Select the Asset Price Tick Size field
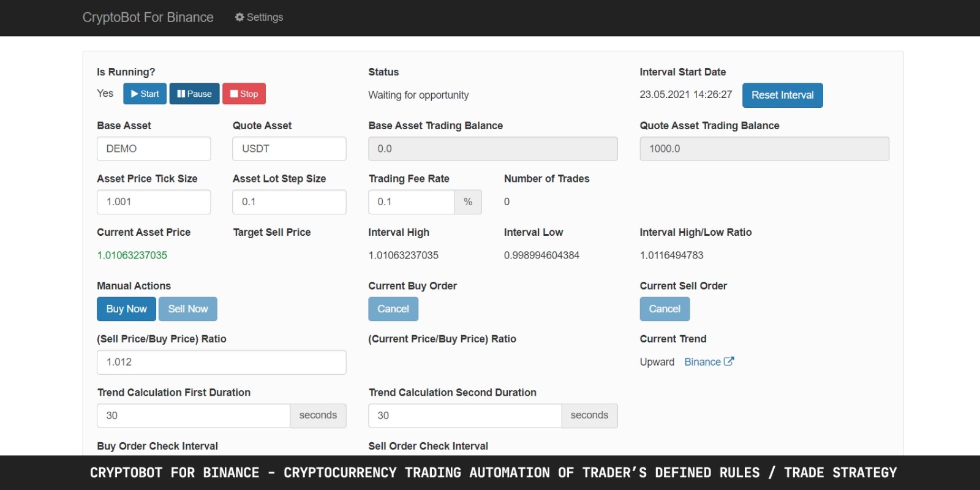Image resolution: width=980 pixels, height=490 pixels. click(x=154, y=202)
